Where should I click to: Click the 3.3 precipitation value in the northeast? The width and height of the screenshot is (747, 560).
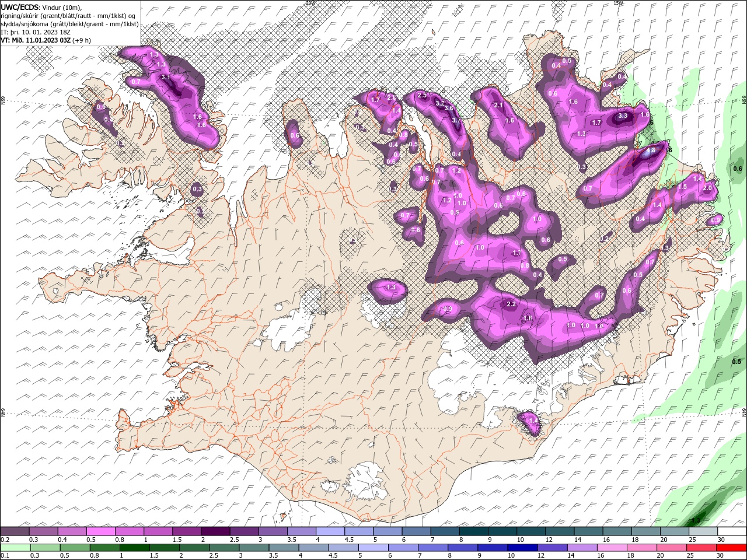point(623,116)
